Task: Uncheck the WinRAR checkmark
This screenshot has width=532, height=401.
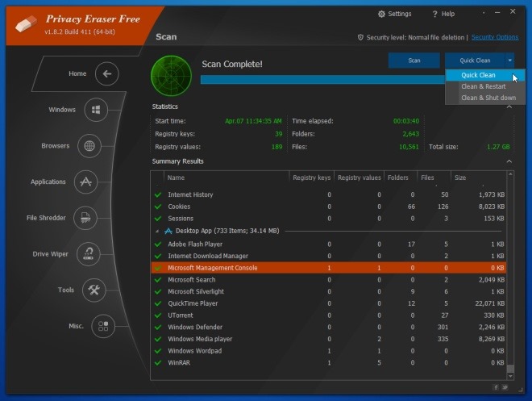Action: pos(158,363)
